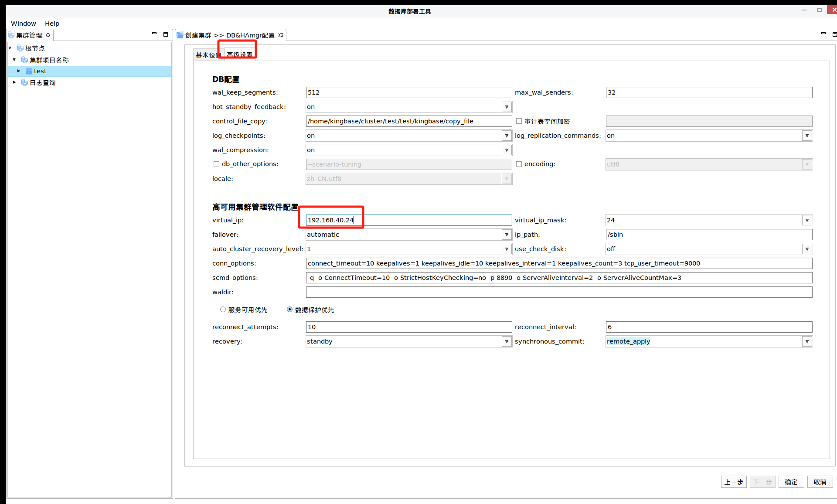The image size is (837, 504).
Task: Click the 日志查询 folder icon
Action: pos(24,82)
